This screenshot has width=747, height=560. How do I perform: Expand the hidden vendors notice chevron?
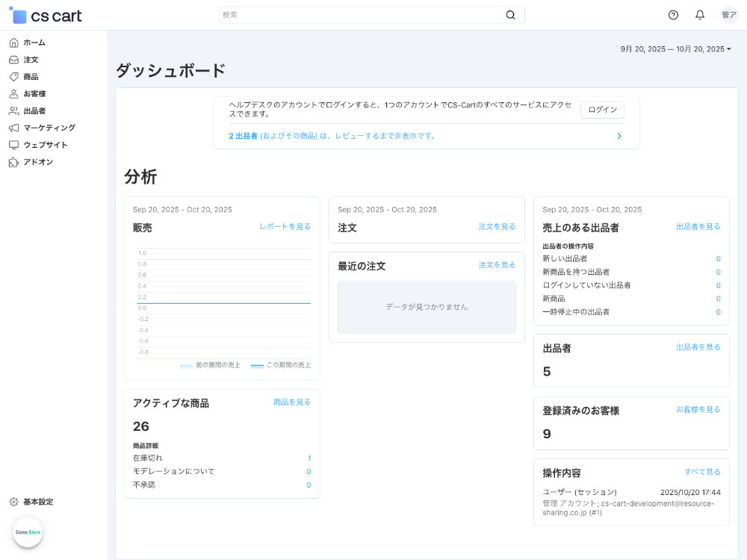pos(619,136)
